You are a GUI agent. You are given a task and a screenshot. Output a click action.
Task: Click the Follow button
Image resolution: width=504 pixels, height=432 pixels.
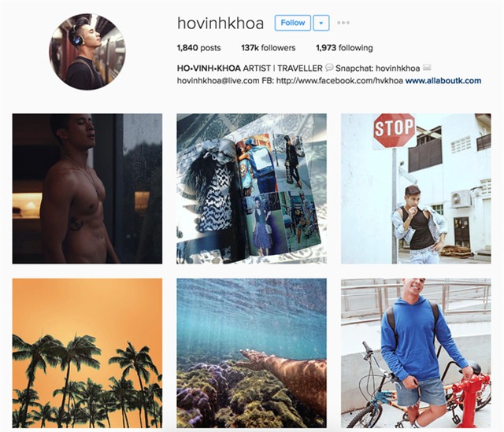(x=292, y=23)
